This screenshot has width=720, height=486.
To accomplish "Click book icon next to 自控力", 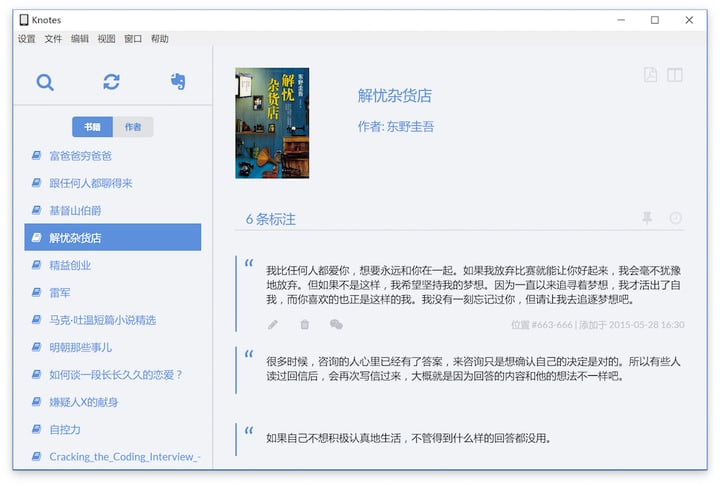I will point(36,429).
